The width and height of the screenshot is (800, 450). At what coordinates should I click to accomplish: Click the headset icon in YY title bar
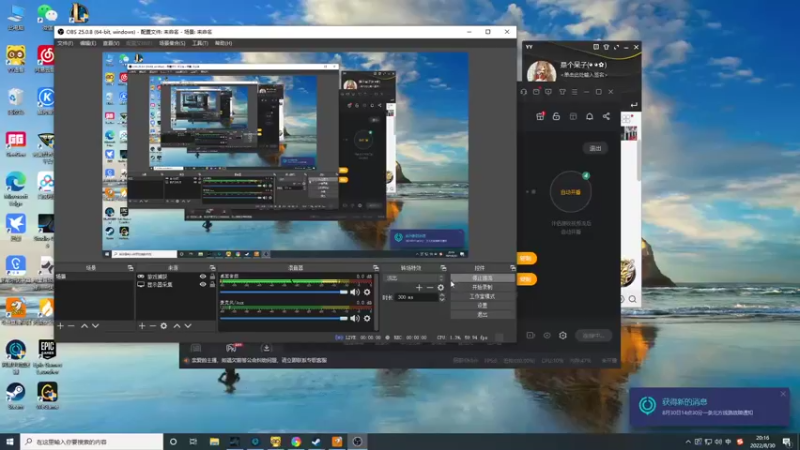[523, 92]
